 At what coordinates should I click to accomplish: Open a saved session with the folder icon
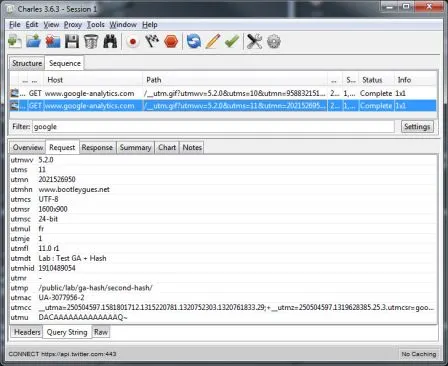33,42
